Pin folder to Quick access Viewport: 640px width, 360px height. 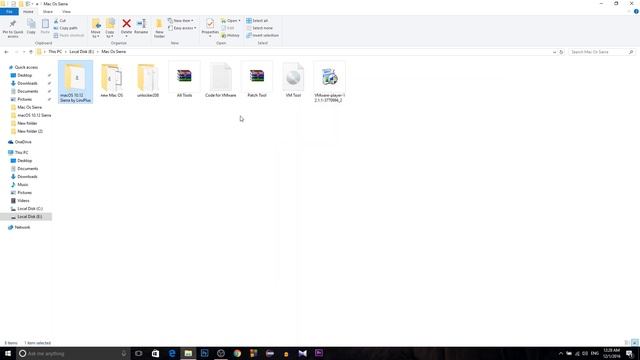coord(13,28)
